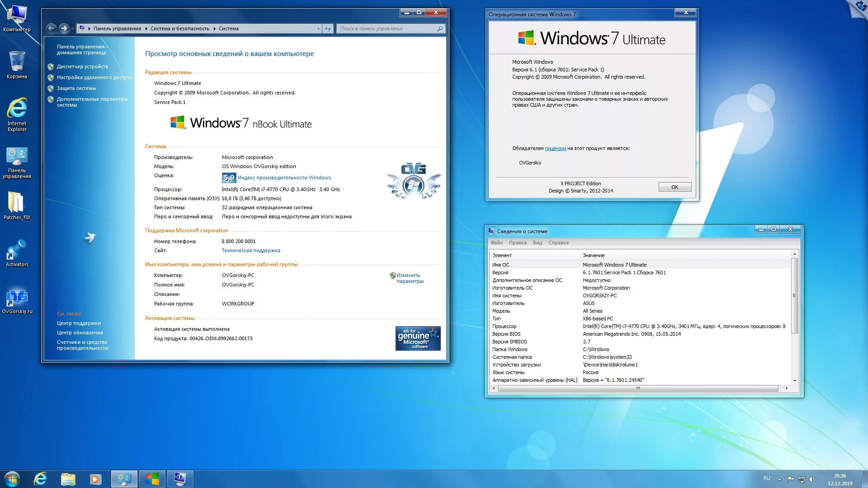
Task: Open Панель управления desktop icon
Action: point(17,163)
